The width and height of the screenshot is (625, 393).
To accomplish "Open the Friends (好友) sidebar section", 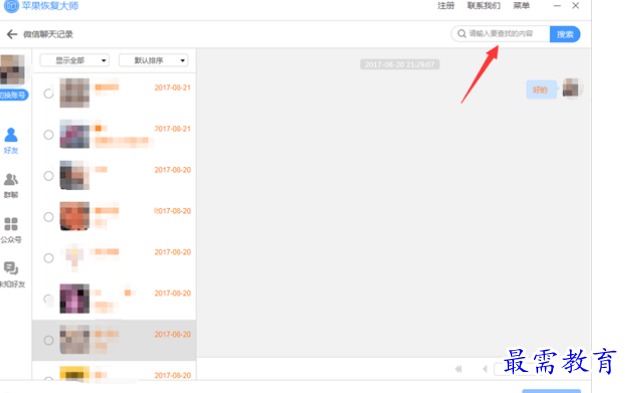I will tap(11, 140).
